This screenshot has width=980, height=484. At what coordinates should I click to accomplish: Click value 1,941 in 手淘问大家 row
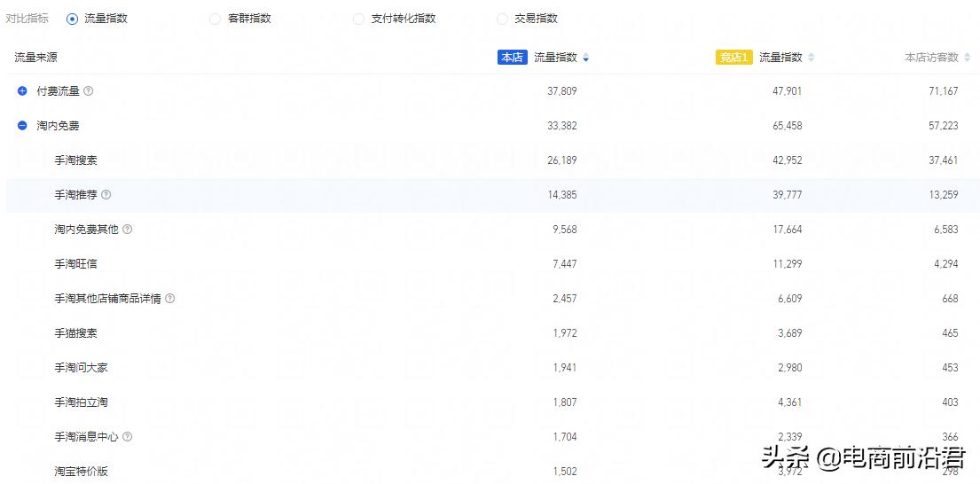coord(565,368)
